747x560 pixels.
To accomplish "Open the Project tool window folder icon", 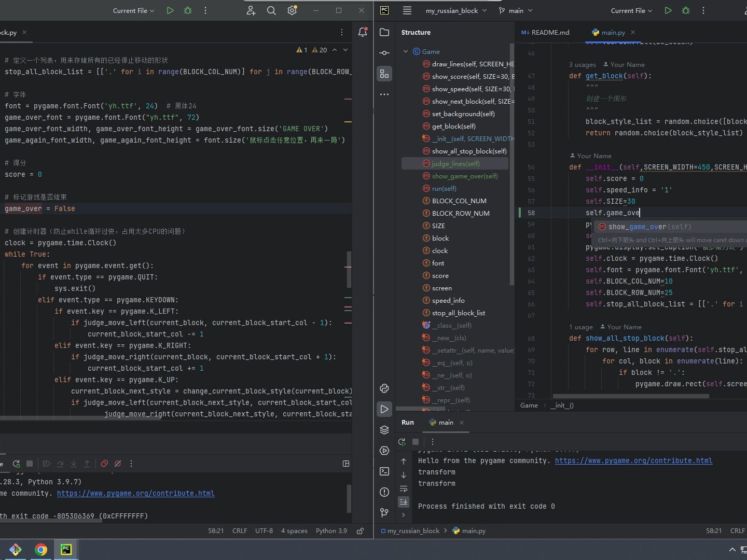I will pos(384,32).
